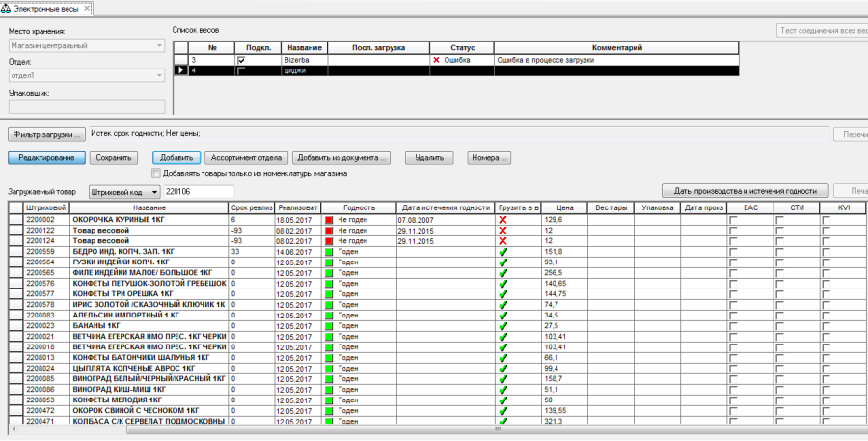Viewport: 868px width, 441px height.
Task: Click Упаковщик input field
Action: pos(87,107)
